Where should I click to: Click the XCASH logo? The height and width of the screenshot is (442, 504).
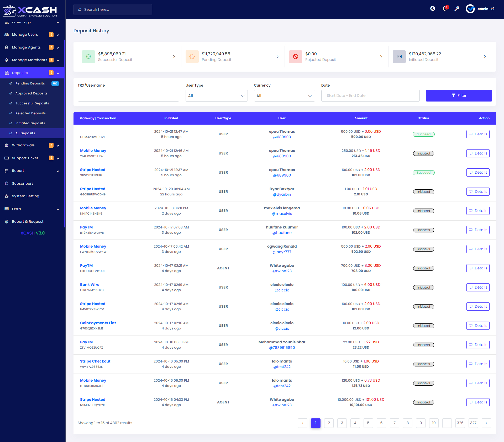click(30, 11)
